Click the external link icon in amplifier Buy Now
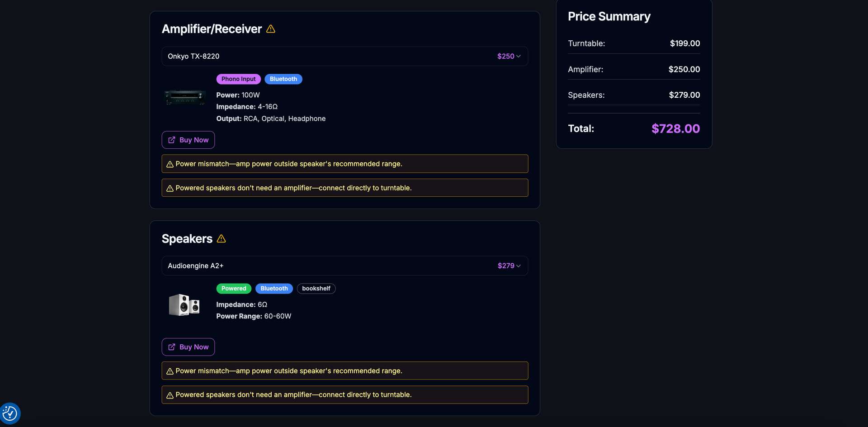Screen dimensions: 868x427 (172, 140)
